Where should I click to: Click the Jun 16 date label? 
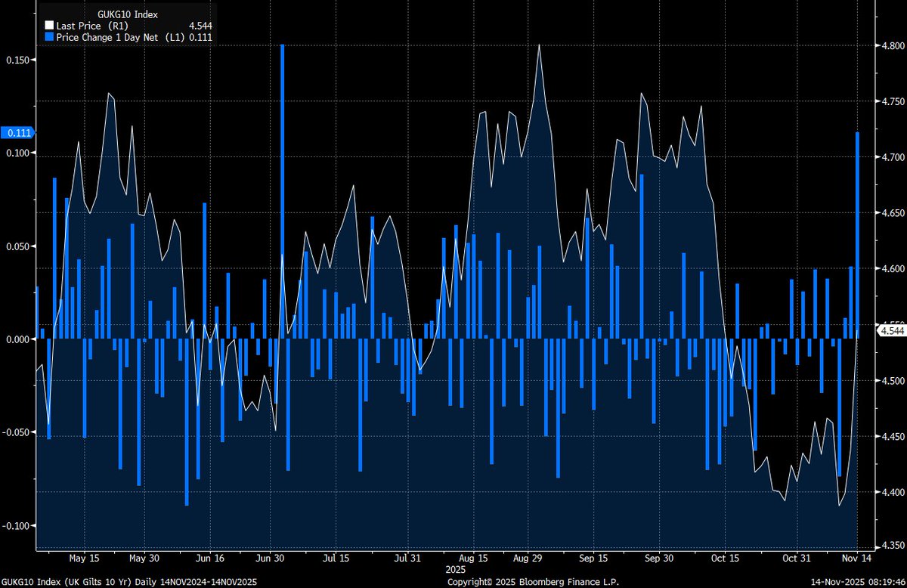click(209, 559)
